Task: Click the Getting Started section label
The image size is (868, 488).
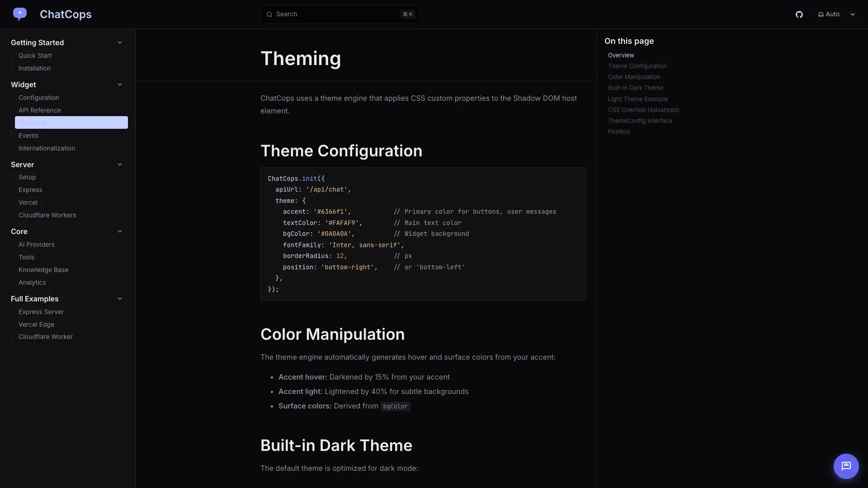Action: pos(38,42)
